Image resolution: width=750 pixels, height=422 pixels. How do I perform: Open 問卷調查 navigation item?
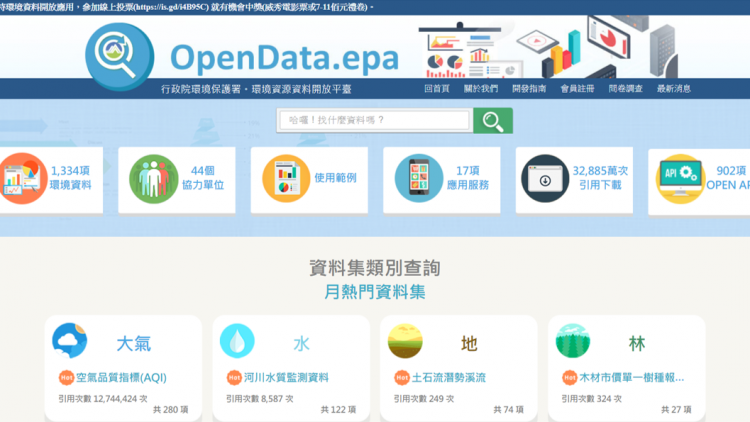point(626,89)
